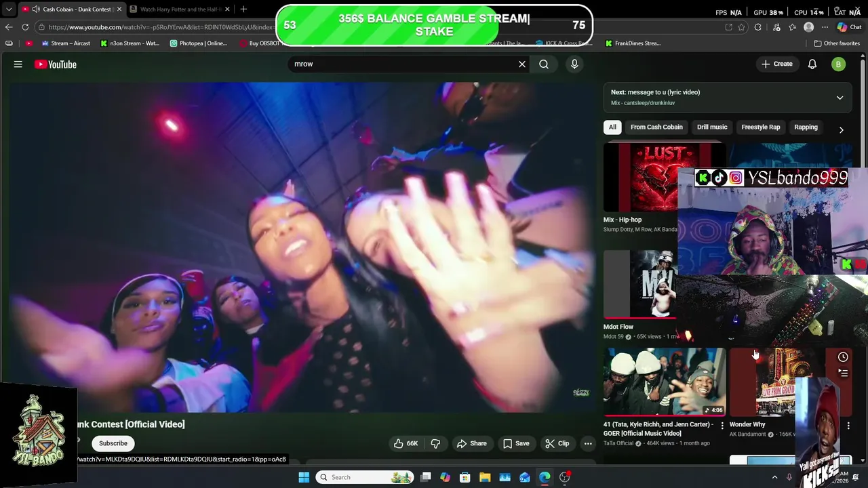Viewport: 868px width, 488px height.
Task: Like the video with 66K thumbs up
Action: (406, 443)
